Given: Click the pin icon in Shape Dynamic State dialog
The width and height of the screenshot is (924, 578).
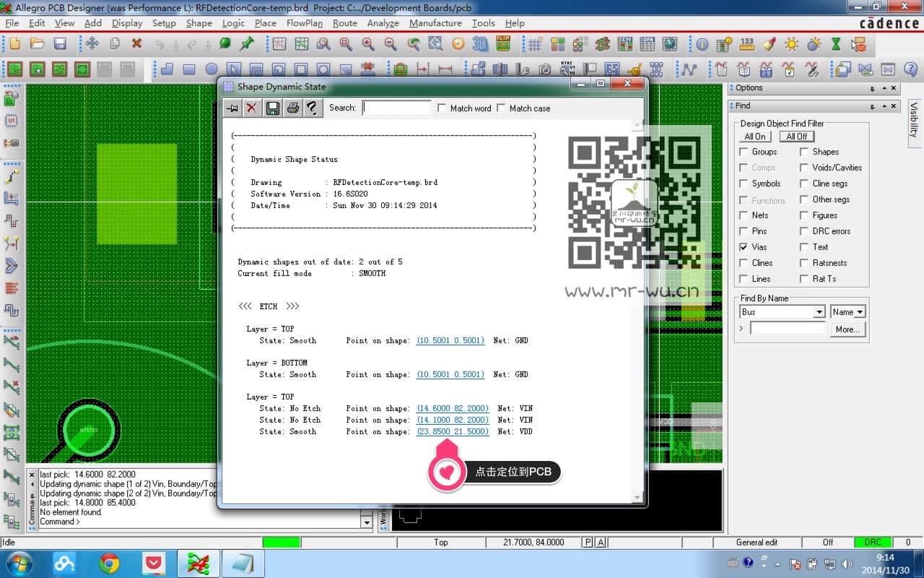Looking at the screenshot, I should [x=232, y=108].
